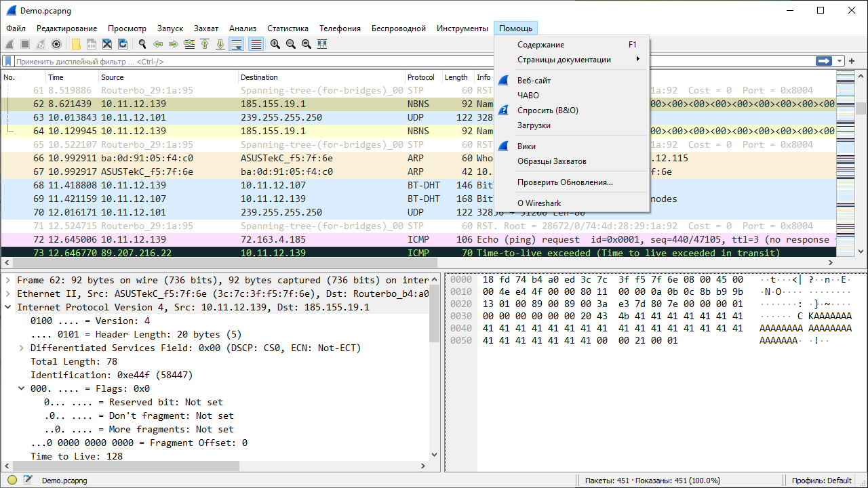
Task: Open the Инструменты menu
Action: click(x=462, y=28)
